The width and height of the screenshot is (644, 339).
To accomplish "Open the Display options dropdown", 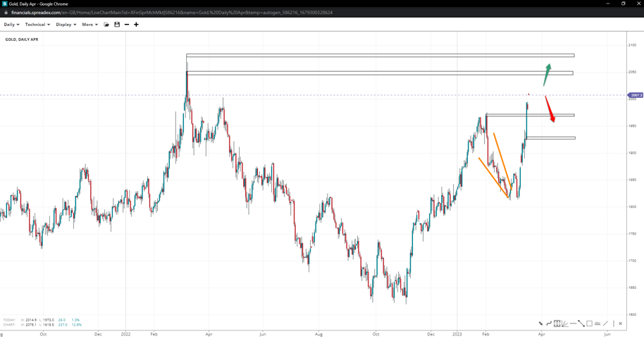I will point(66,25).
